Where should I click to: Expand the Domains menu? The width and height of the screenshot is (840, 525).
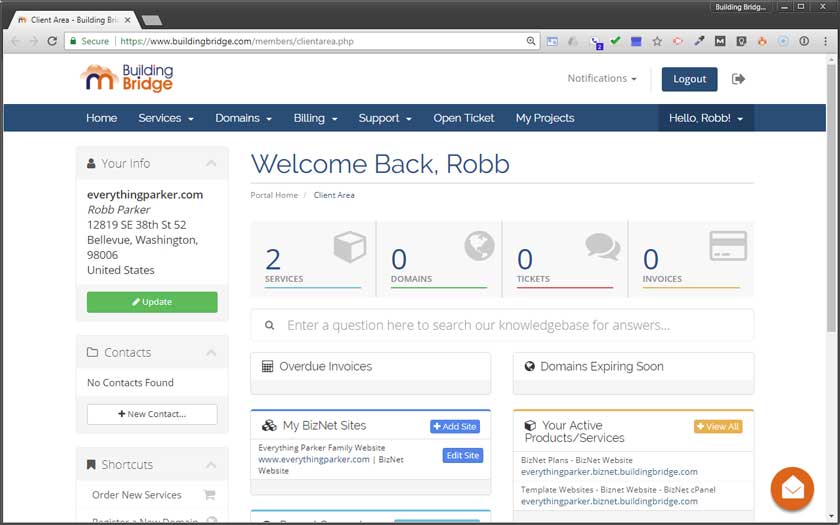(243, 118)
